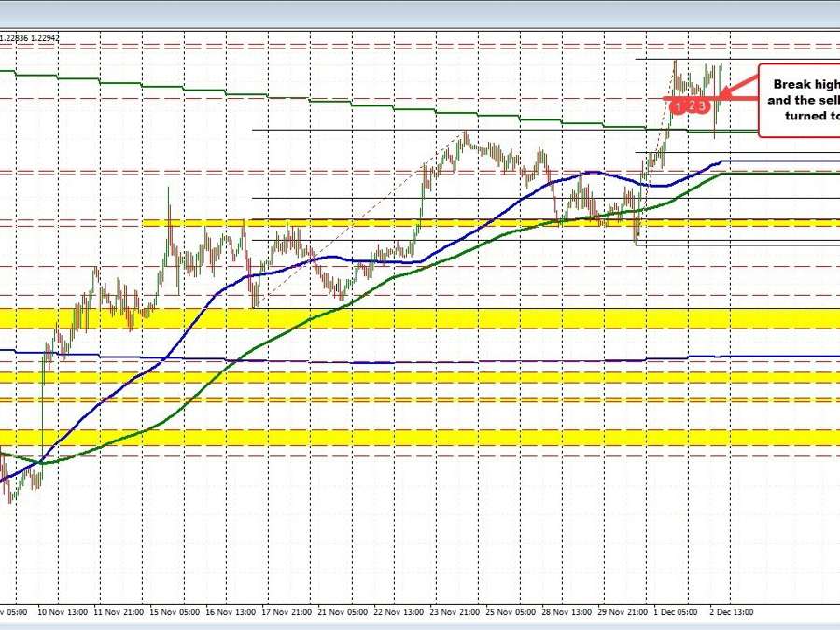Click the 28 Nov 13:00 time label
Image resolution: width=840 pixels, height=630 pixels.
(x=570, y=612)
